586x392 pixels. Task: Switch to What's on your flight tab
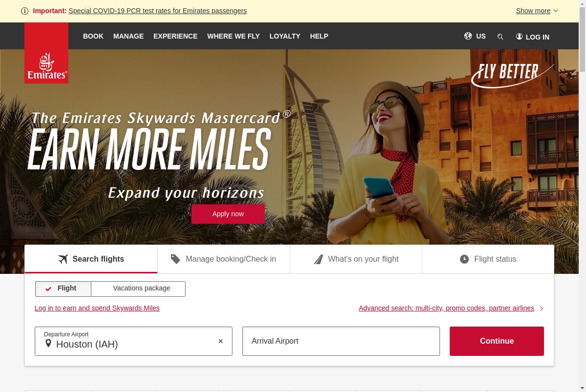pyautogui.click(x=356, y=259)
